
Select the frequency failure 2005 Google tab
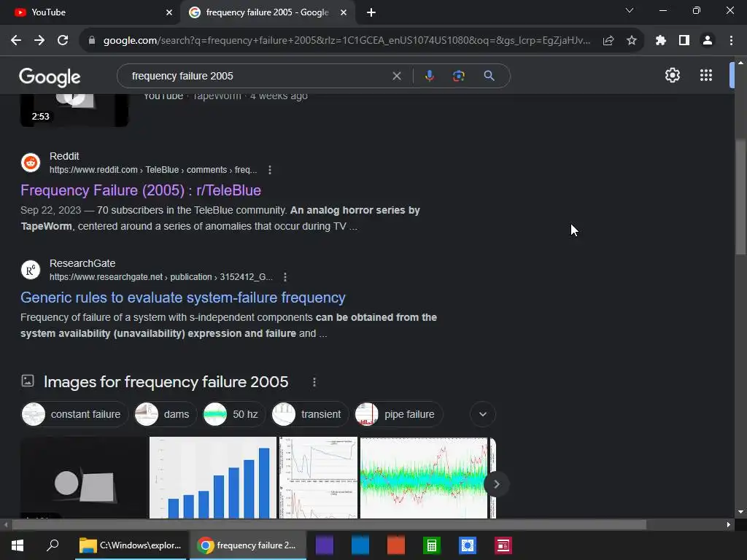[267, 12]
